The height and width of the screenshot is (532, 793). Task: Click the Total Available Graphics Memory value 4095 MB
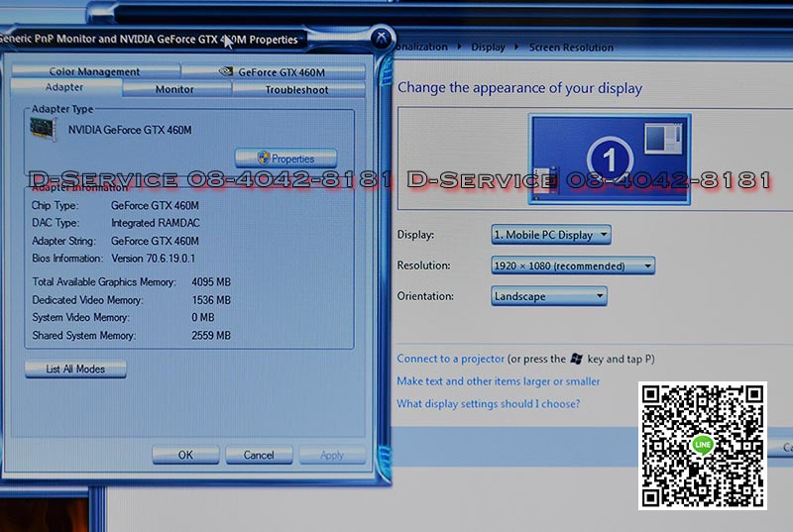pyautogui.click(x=211, y=282)
